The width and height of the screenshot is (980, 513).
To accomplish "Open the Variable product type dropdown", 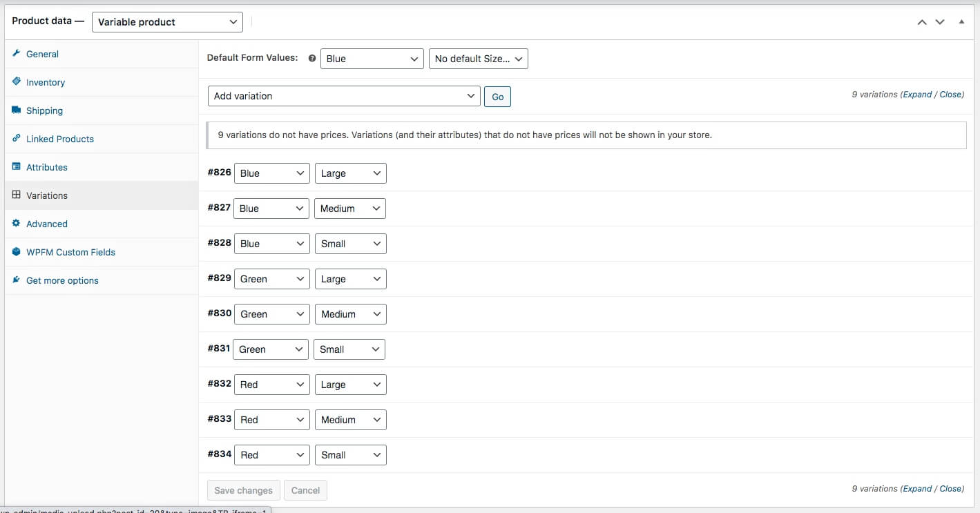I will click(168, 22).
